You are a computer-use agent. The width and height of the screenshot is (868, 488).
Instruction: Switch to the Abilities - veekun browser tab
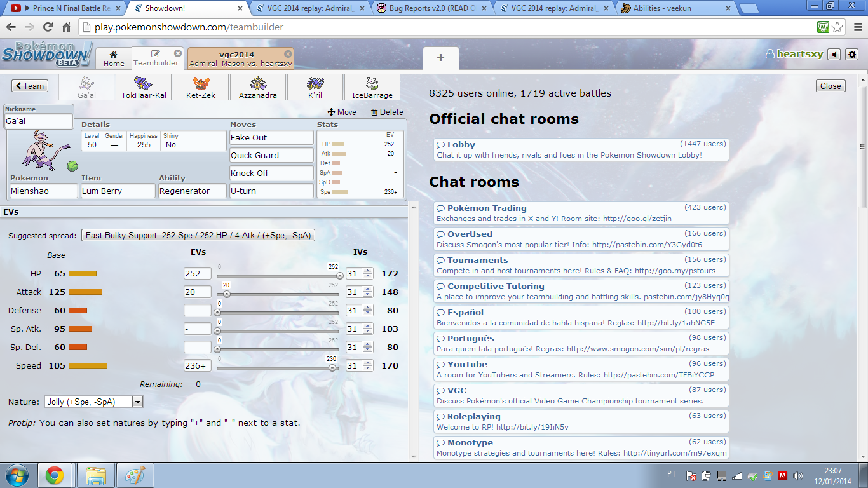tap(675, 8)
